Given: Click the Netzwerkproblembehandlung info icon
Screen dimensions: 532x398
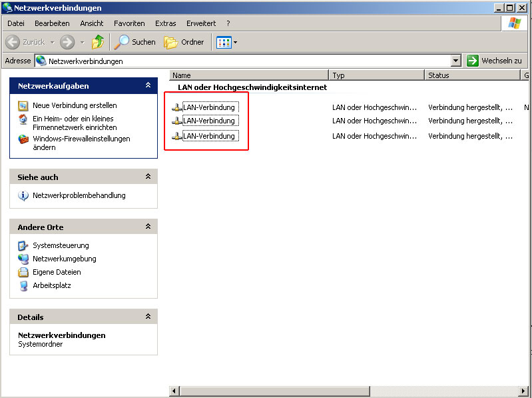Looking at the screenshot, I should pyautogui.click(x=23, y=195).
